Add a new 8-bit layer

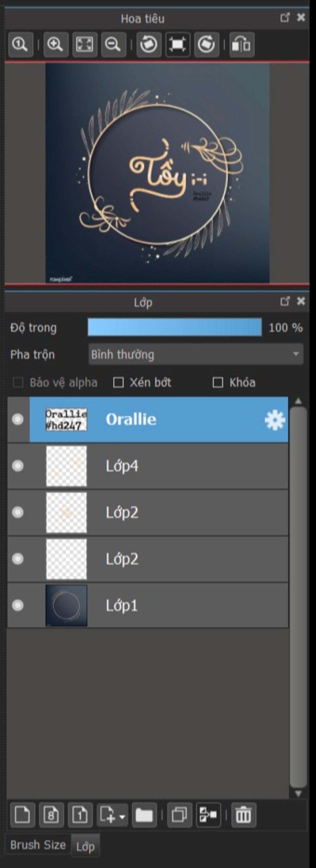coord(51,815)
